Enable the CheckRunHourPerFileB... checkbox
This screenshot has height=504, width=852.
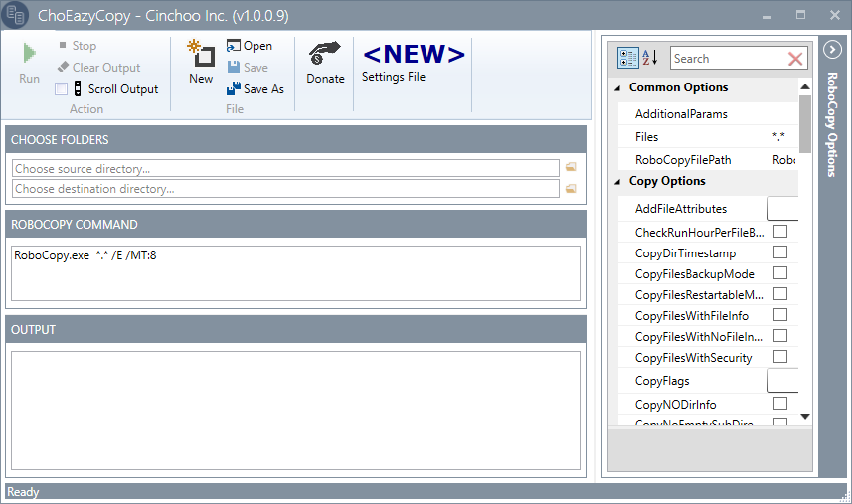click(x=780, y=232)
